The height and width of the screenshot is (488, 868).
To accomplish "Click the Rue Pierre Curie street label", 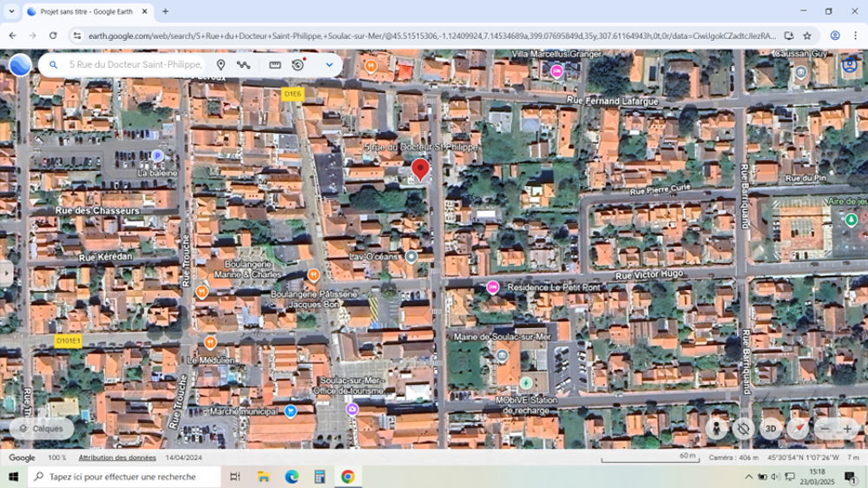I will (660, 190).
